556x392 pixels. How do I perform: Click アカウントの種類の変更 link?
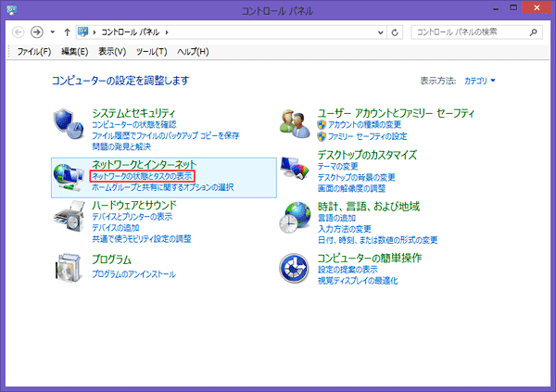[364, 125]
